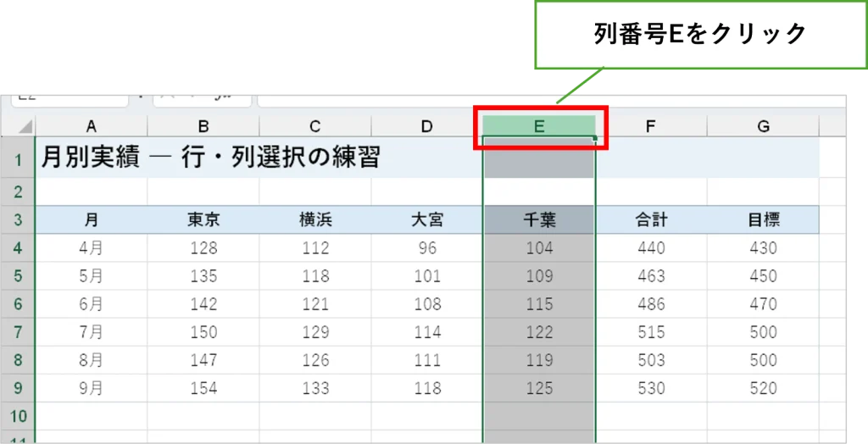Click the cell 6月

[x=92, y=304]
